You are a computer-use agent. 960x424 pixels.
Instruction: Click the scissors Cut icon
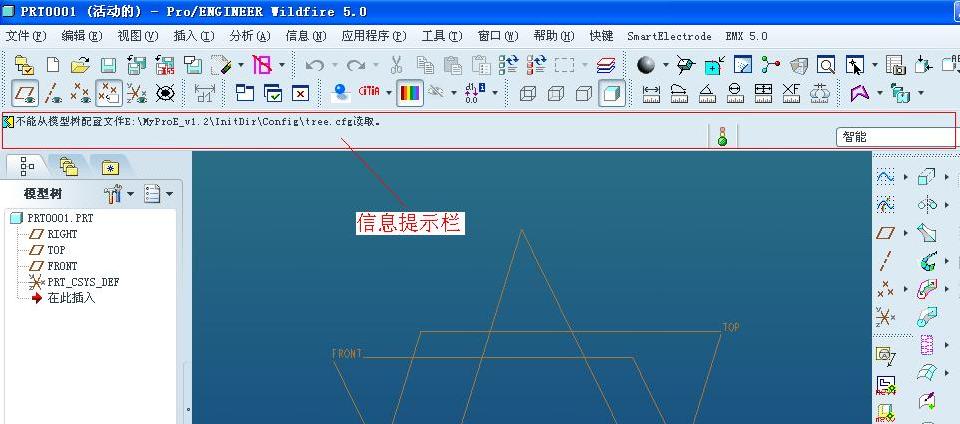point(396,64)
